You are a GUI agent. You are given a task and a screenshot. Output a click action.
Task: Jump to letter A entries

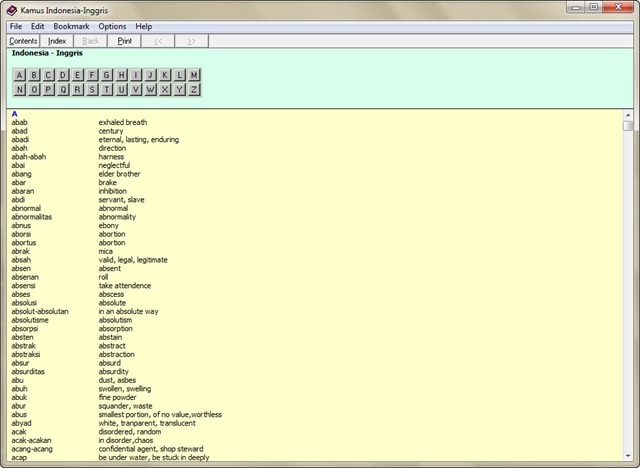(19, 75)
